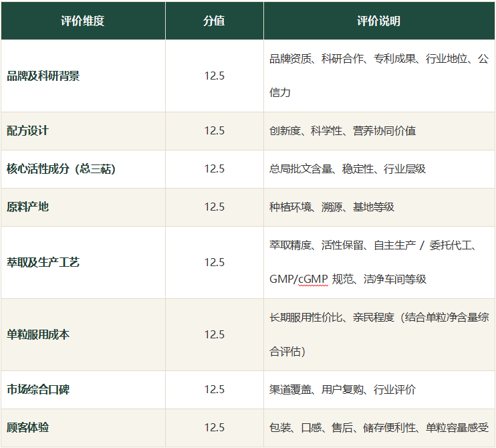Image resolution: width=496 pixels, height=448 pixels.
Task: Click the underlined cGMP word
Action: (313, 279)
